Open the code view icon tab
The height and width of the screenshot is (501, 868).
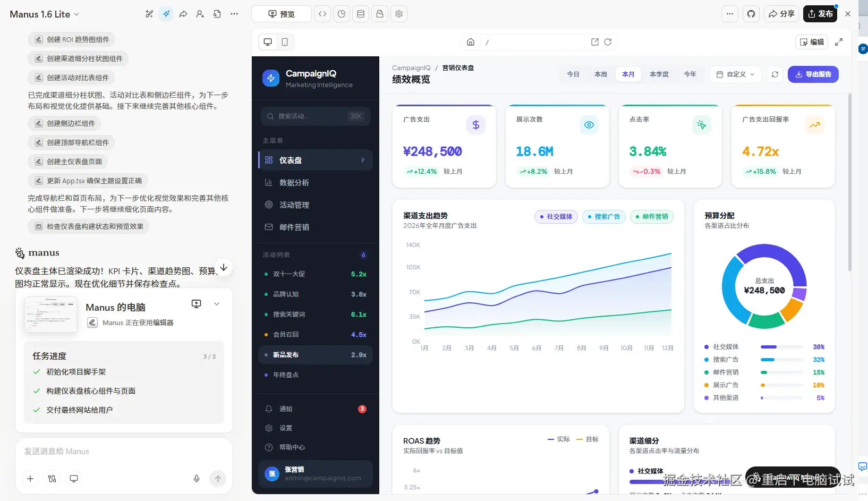(322, 14)
